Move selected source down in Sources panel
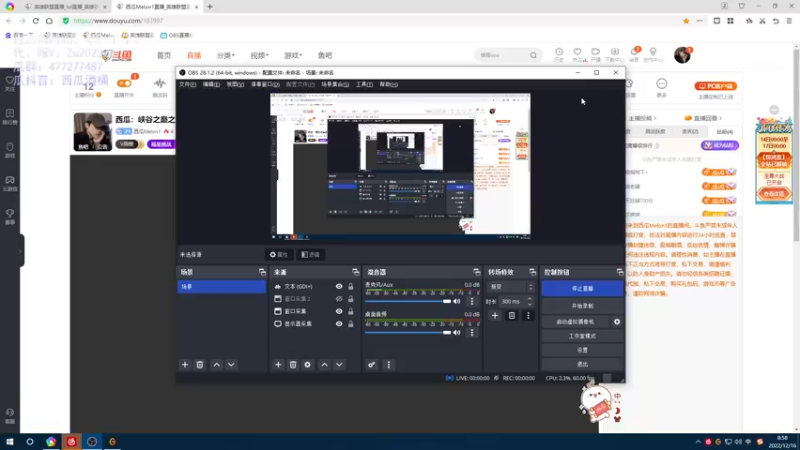The height and width of the screenshot is (450, 800). click(x=339, y=365)
